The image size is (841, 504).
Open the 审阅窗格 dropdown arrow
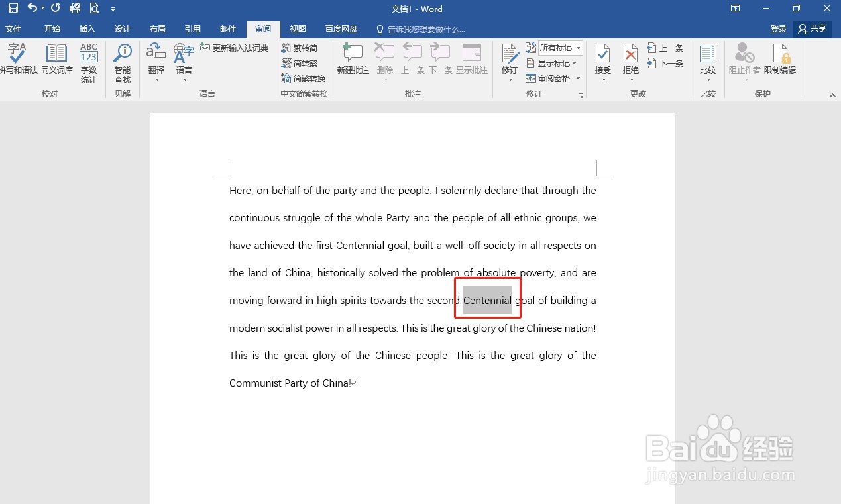pyautogui.click(x=578, y=78)
